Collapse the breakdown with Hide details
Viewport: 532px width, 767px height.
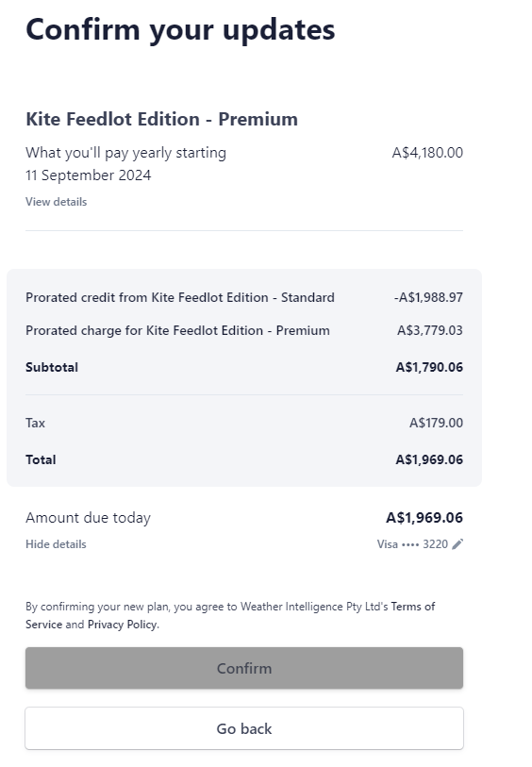tap(56, 544)
